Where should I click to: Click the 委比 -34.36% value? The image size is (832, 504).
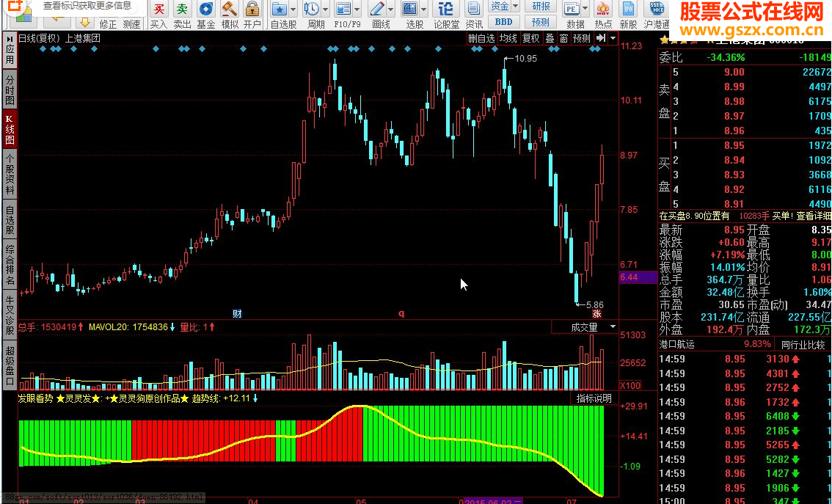726,56
